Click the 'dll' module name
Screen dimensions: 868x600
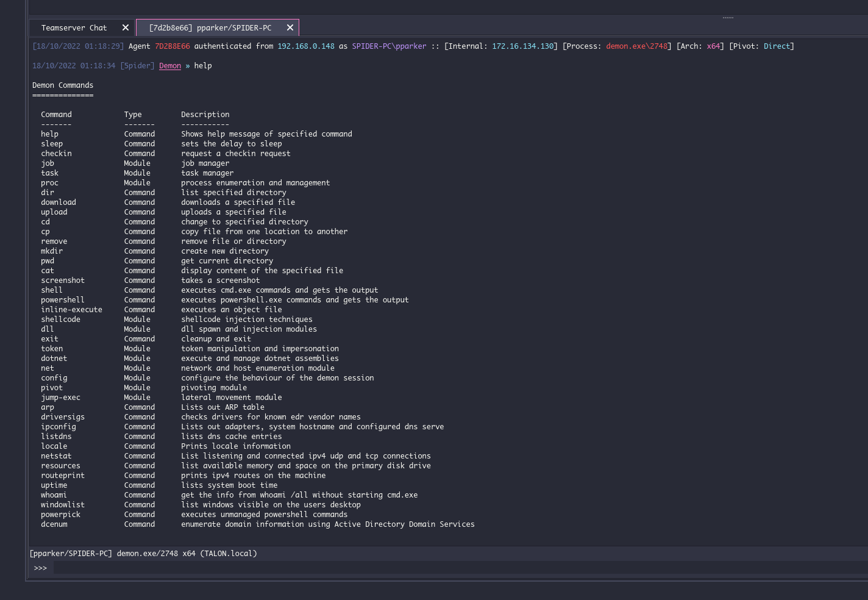tap(48, 329)
